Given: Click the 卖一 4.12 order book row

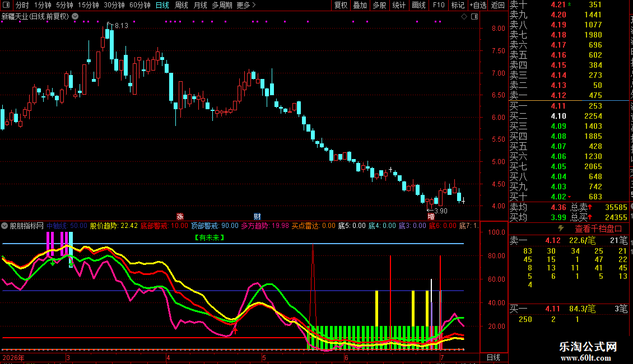Looking at the screenshot, I should 569,96.
